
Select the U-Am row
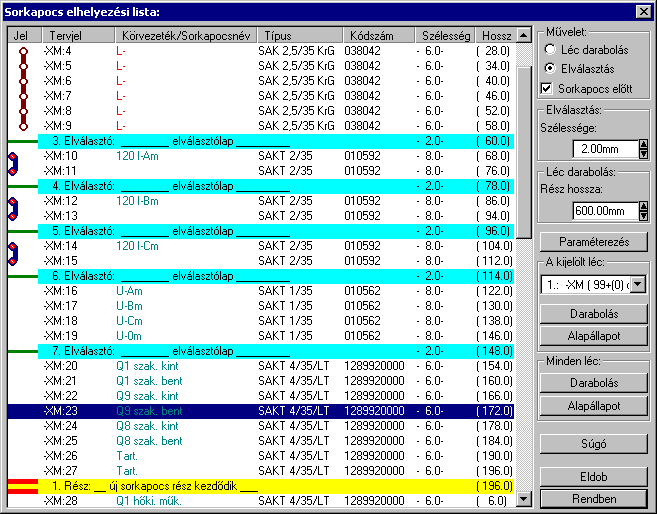pos(261,291)
